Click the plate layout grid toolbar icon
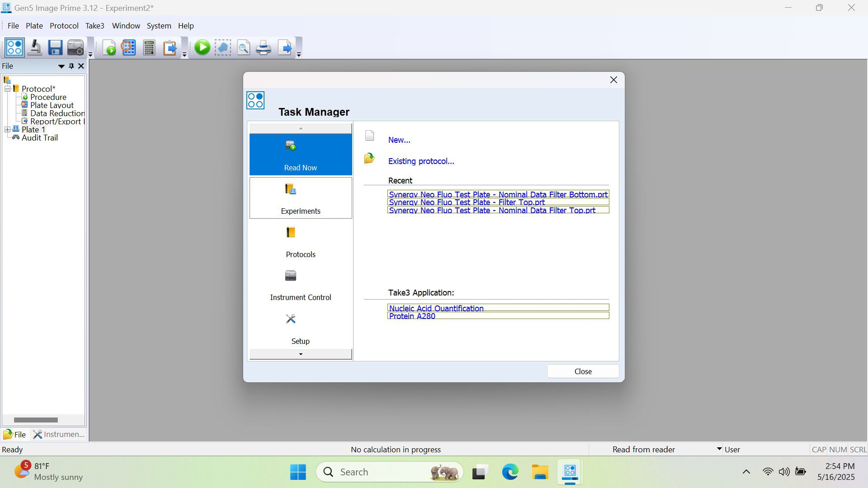This screenshot has height=488, width=868. pyautogui.click(x=129, y=47)
